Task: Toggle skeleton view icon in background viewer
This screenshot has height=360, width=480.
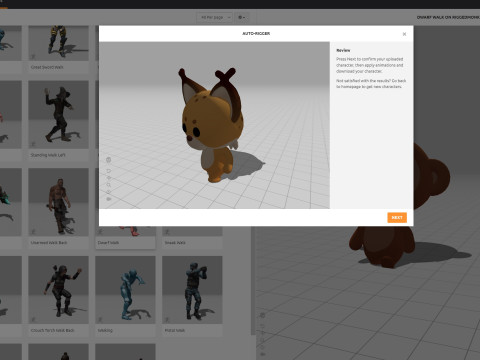Action: pos(262,315)
